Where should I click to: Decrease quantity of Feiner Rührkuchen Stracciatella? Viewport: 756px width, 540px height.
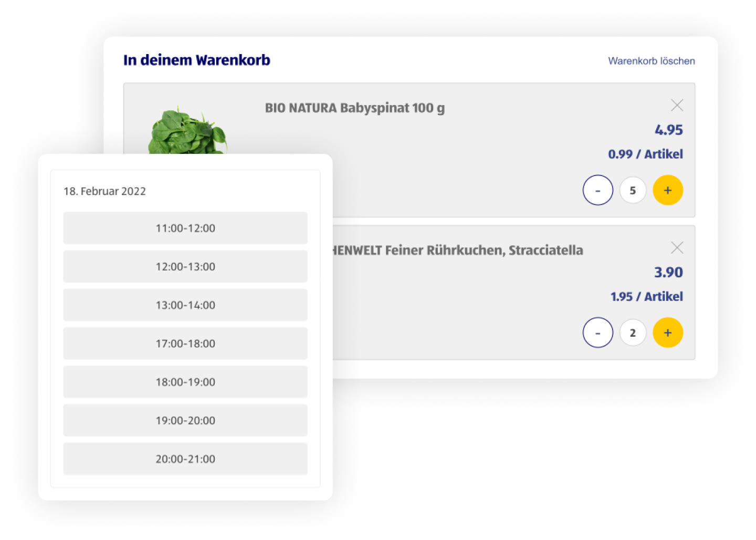597,333
